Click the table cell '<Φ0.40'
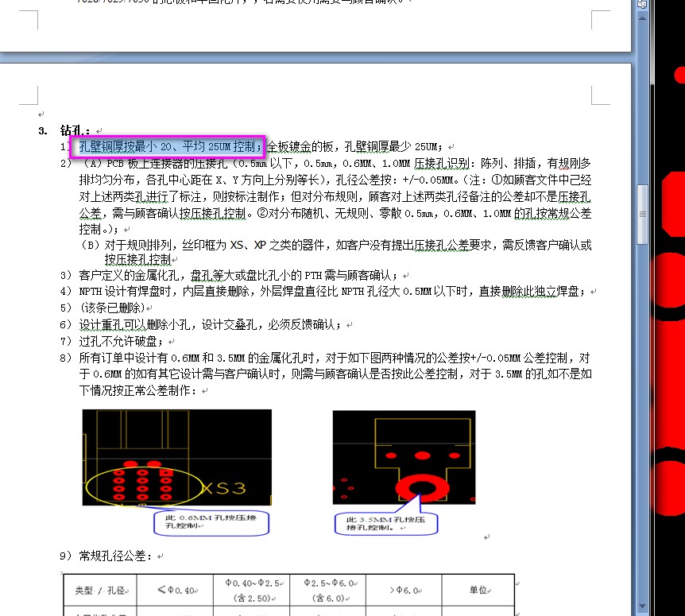The width and height of the screenshot is (685, 616). 175,591
